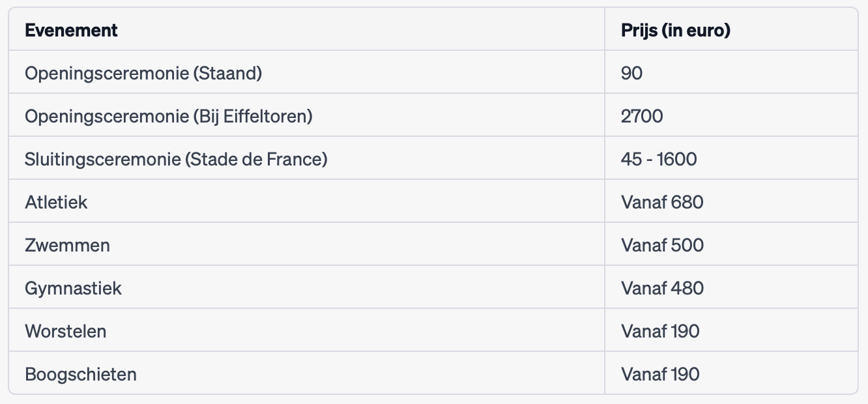Select the Openingsceremonie (Bij Eiffeltoren) cell

pos(169,116)
